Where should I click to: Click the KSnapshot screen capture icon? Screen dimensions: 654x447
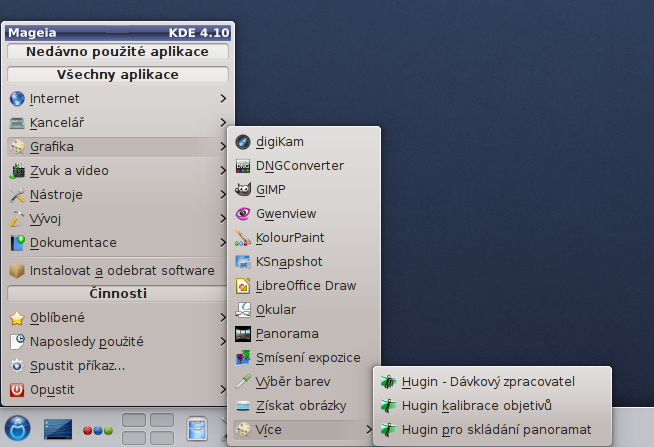pyautogui.click(x=243, y=262)
